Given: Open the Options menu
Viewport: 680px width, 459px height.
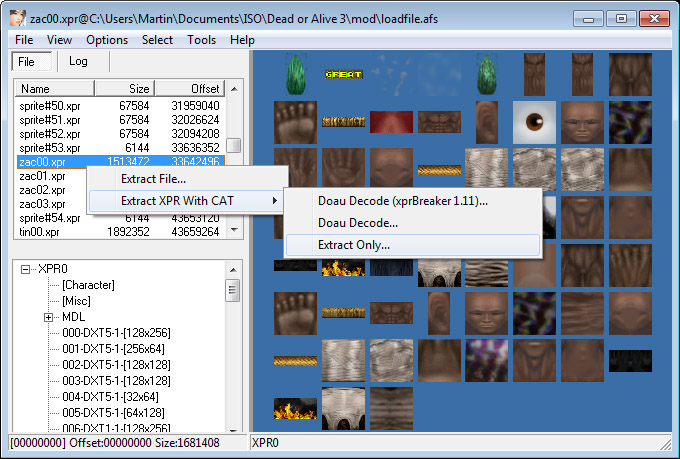Looking at the screenshot, I should click(107, 40).
